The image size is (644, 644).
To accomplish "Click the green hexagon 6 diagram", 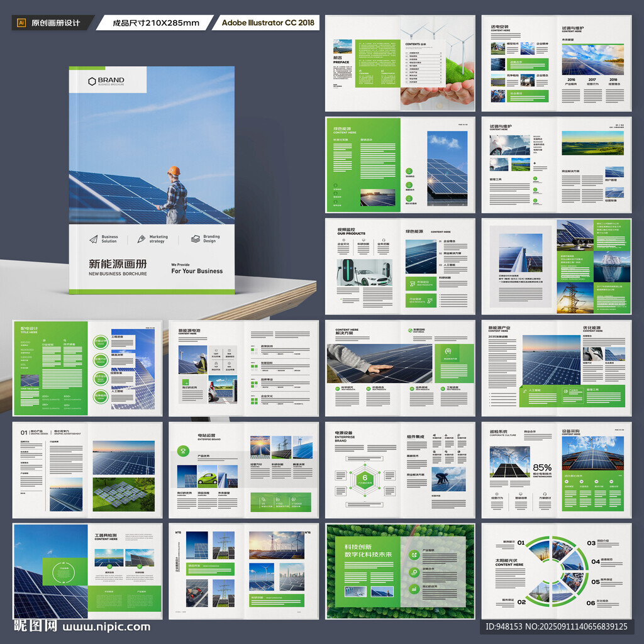I will pyautogui.click(x=365, y=479).
